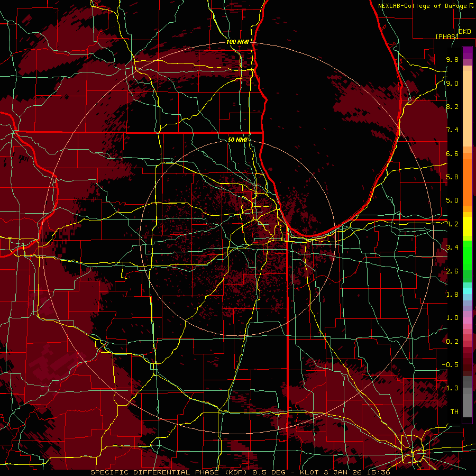
Task: Click the 8.2 scale value
Action: coord(452,106)
